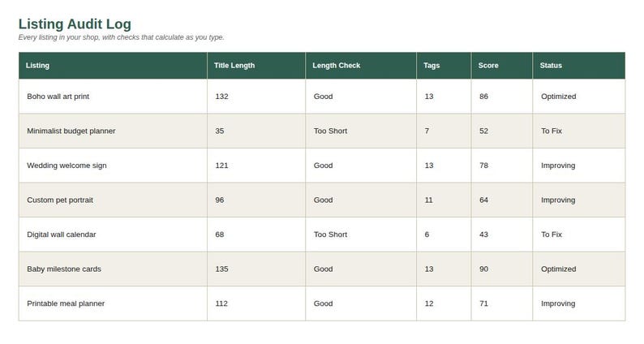Image resolution: width=644 pixels, height=344 pixels.
Task: Click To Fix status for Minimalist budget planner
Action: (x=552, y=131)
